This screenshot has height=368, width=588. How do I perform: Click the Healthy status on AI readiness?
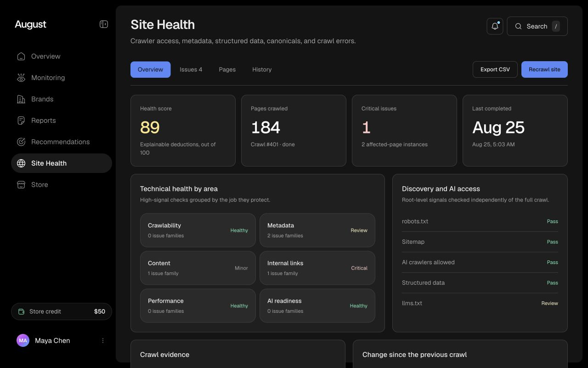pos(358,306)
